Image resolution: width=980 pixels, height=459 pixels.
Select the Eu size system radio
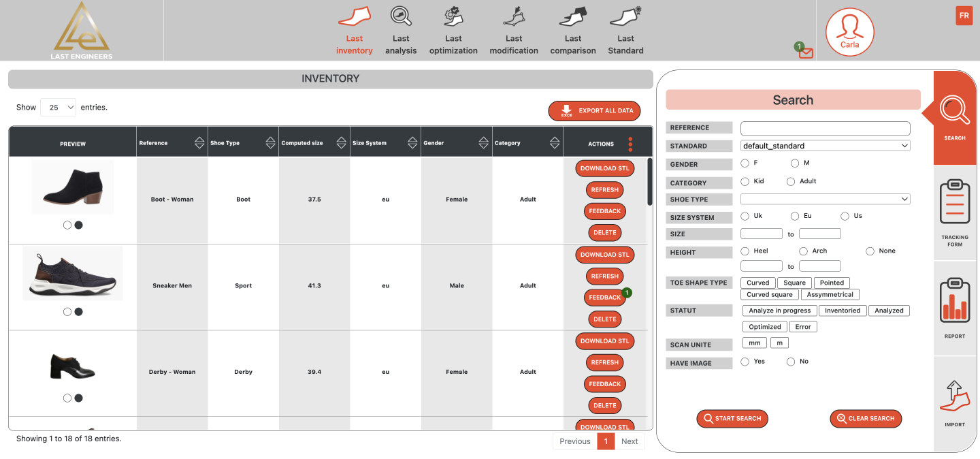point(795,216)
